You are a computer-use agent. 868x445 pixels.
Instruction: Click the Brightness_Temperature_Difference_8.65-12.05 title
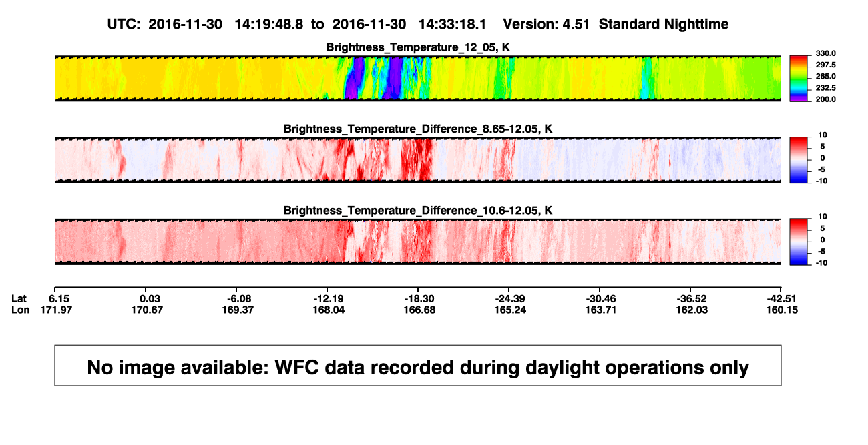click(x=418, y=129)
